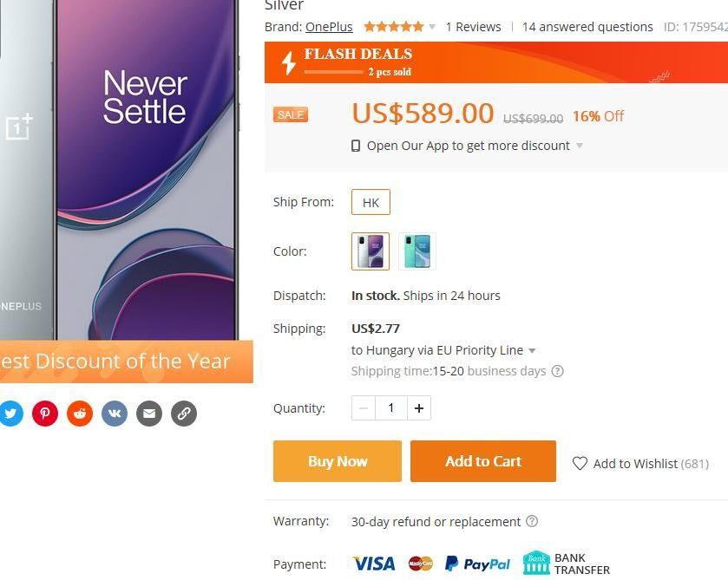Share product on VK
The width and height of the screenshot is (728, 580).
pyautogui.click(x=115, y=414)
